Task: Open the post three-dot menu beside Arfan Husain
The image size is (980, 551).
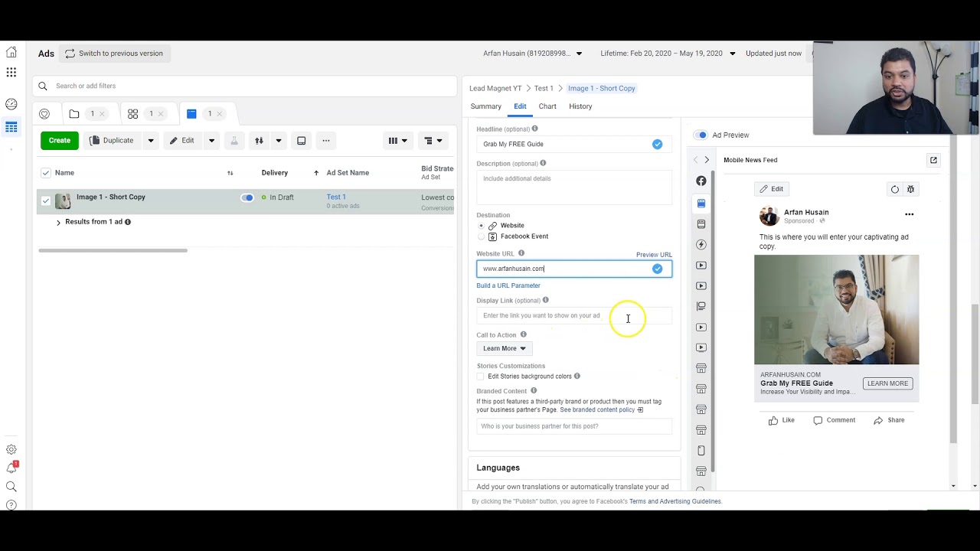Action: pos(910,214)
